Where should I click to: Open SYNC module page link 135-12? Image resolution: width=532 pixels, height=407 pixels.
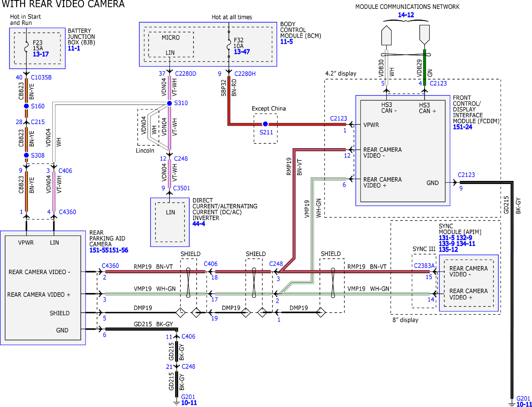pos(448,249)
